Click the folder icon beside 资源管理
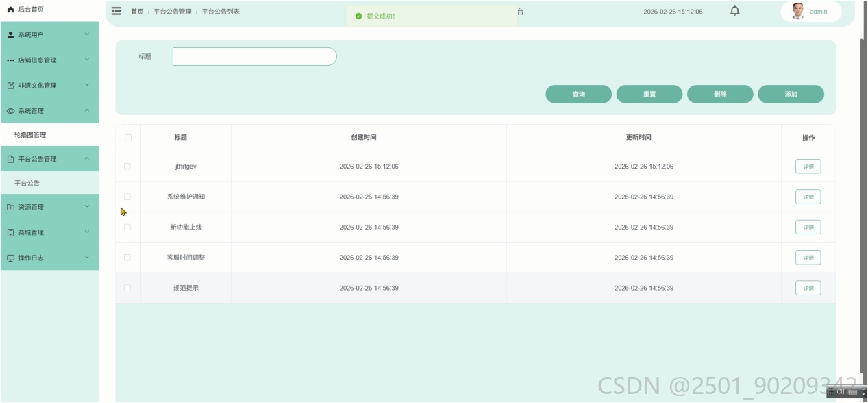868x403 pixels. pyautogui.click(x=10, y=207)
